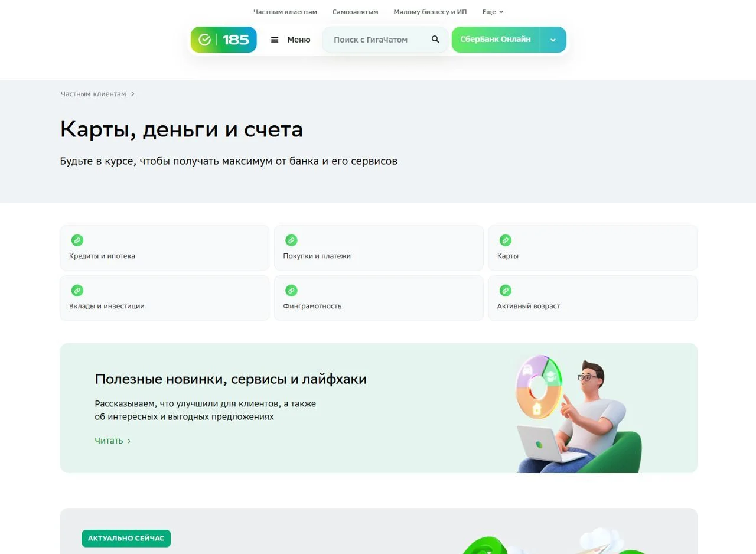Log in via СберБанк Онлайн button

(x=496, y=40)
